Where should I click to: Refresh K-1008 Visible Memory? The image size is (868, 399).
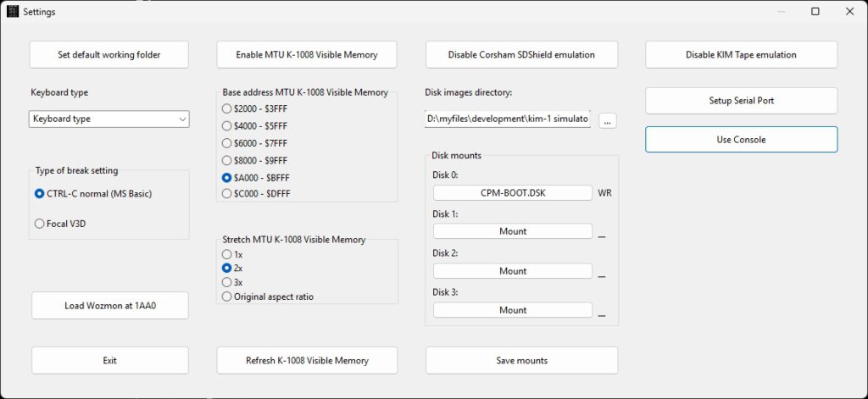coord(307,360)
